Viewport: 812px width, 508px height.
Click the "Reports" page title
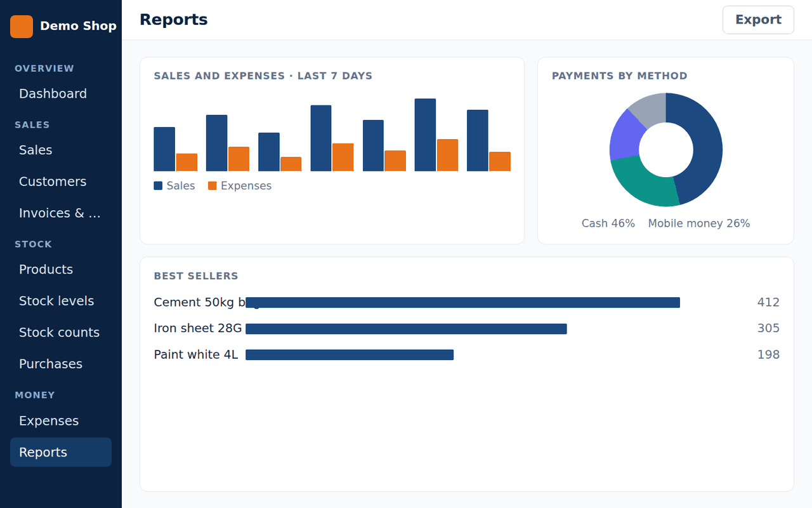174,20
